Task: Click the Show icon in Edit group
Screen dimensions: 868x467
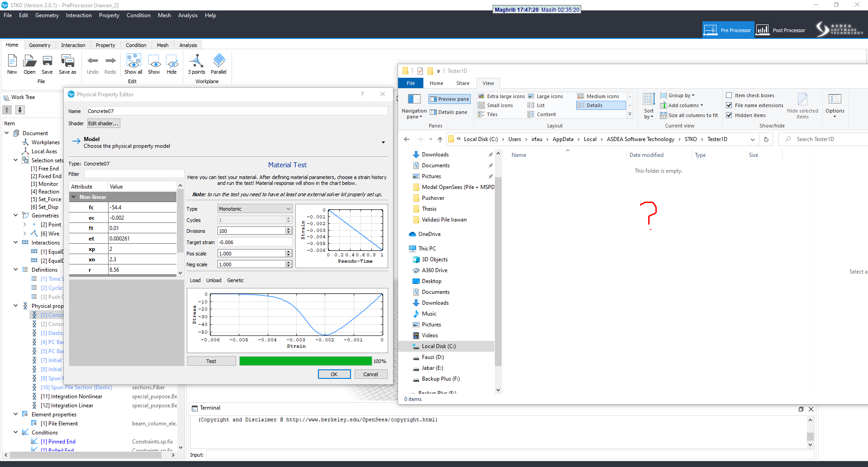Action: (x=154, y=64)
